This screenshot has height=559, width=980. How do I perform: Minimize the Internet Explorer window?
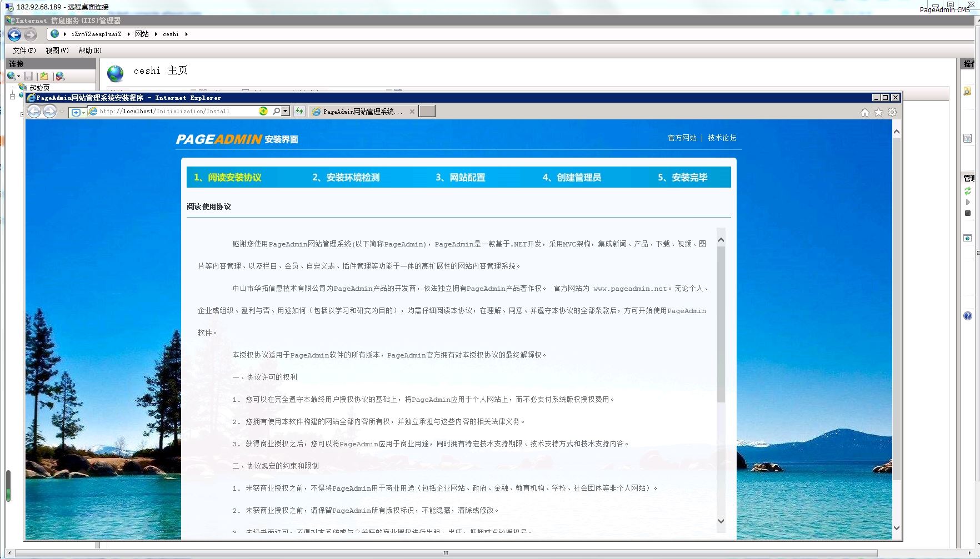pyautogui.click(x=876, y=98)
